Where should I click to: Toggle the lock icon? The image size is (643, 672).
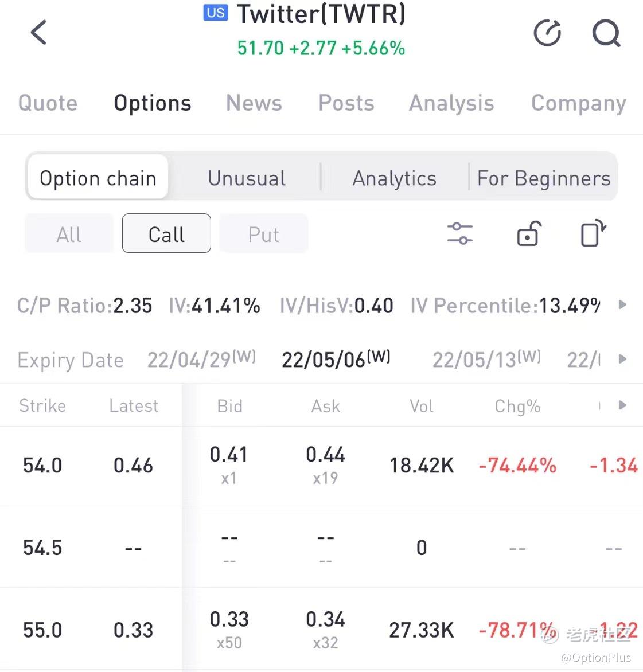tap(528, 234)
